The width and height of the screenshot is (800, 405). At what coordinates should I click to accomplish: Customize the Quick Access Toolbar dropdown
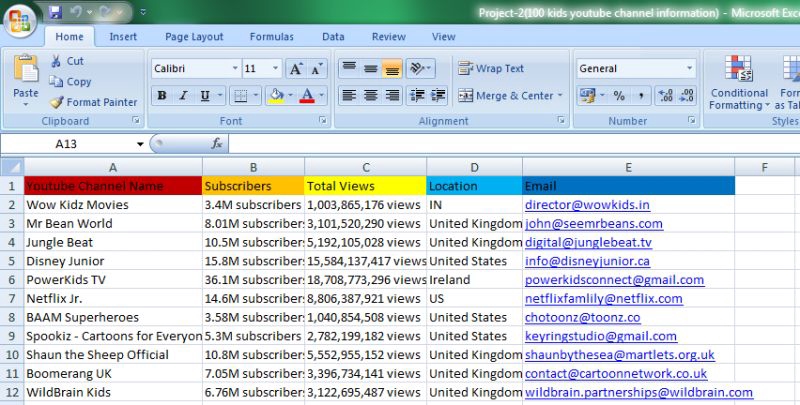(143, 12)
